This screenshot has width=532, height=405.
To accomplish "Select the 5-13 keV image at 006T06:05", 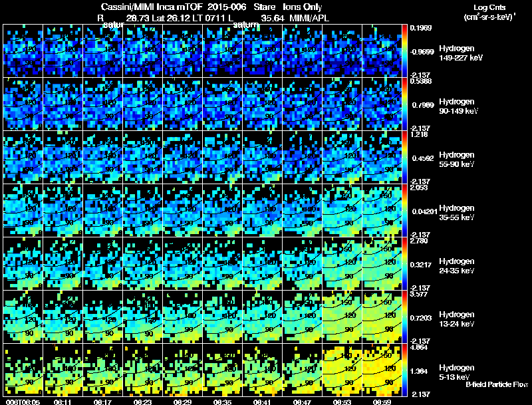I will [x=23, y=370].
